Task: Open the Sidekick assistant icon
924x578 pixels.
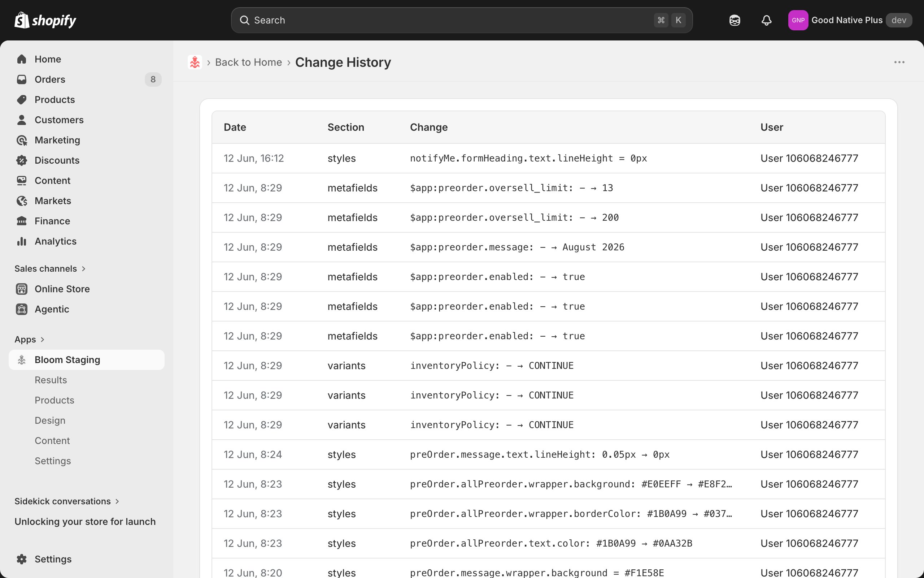Action: tap(734, 20)
